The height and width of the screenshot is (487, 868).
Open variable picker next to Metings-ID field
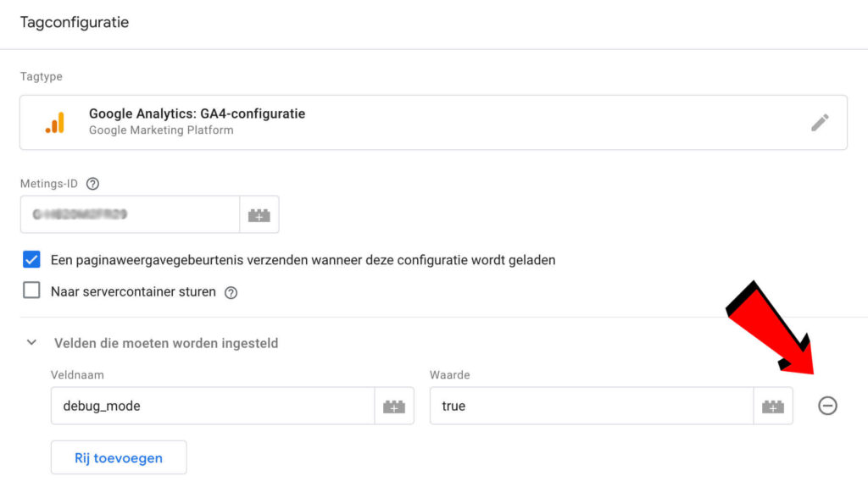pos(259,215)
